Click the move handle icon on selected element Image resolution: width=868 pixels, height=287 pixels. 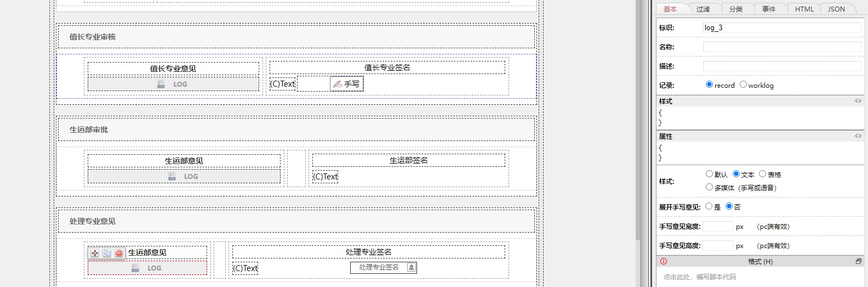pos(95,253)
